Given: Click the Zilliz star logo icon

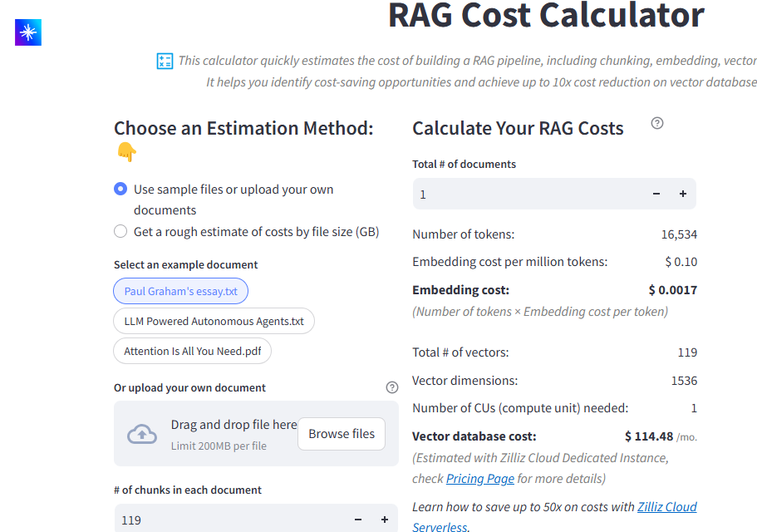Looking at the screenshot, I should pyautogui.click(x=28, y=32).
